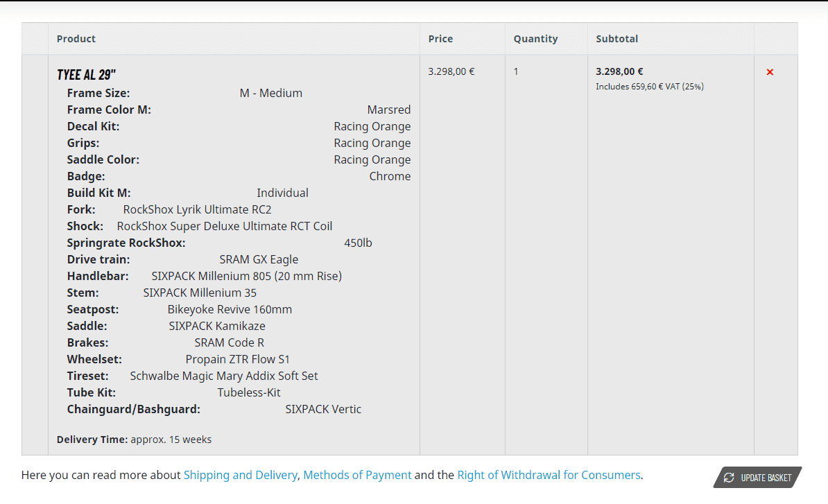Select the Quantity column header
Screen dimensions: 828x504
coord(535,39)
